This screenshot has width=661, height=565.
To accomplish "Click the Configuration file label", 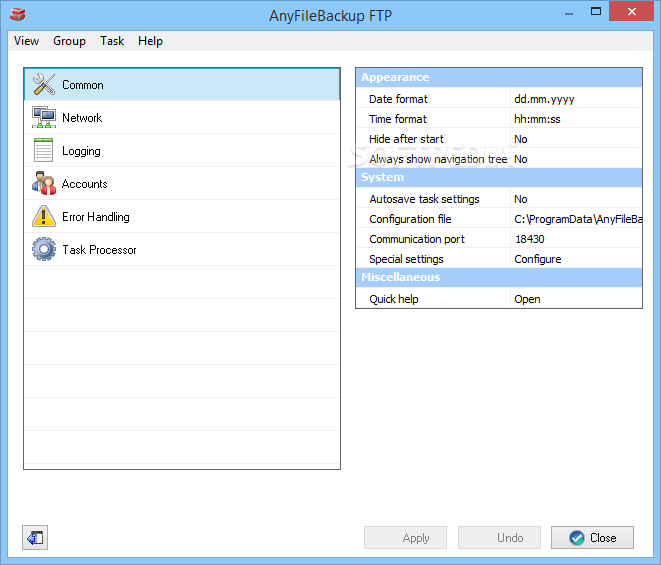I will pos(410,219).
